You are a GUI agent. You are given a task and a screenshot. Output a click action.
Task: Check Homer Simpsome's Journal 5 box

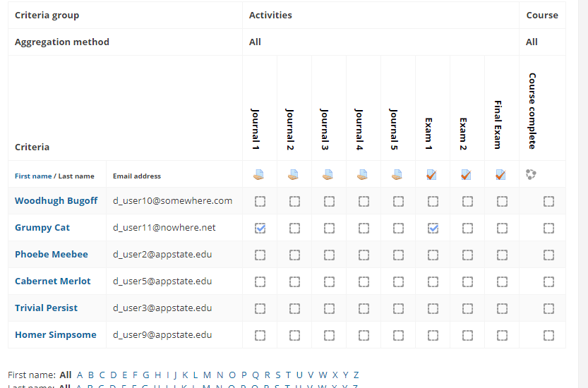pyautogui.click(x=398, y=335)
